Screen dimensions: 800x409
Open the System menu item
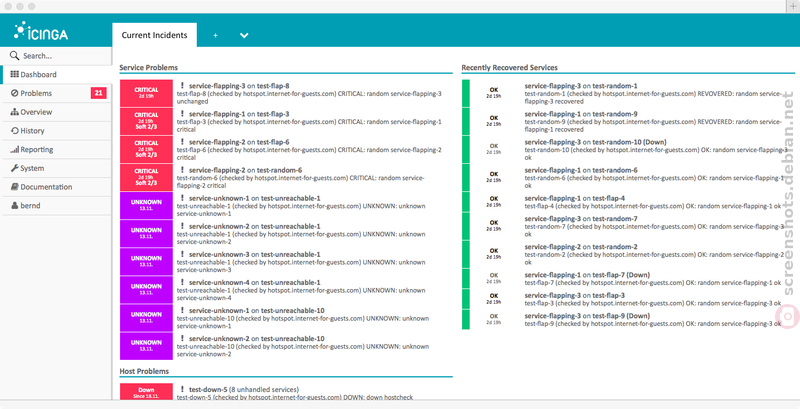(x=56, y=168)
